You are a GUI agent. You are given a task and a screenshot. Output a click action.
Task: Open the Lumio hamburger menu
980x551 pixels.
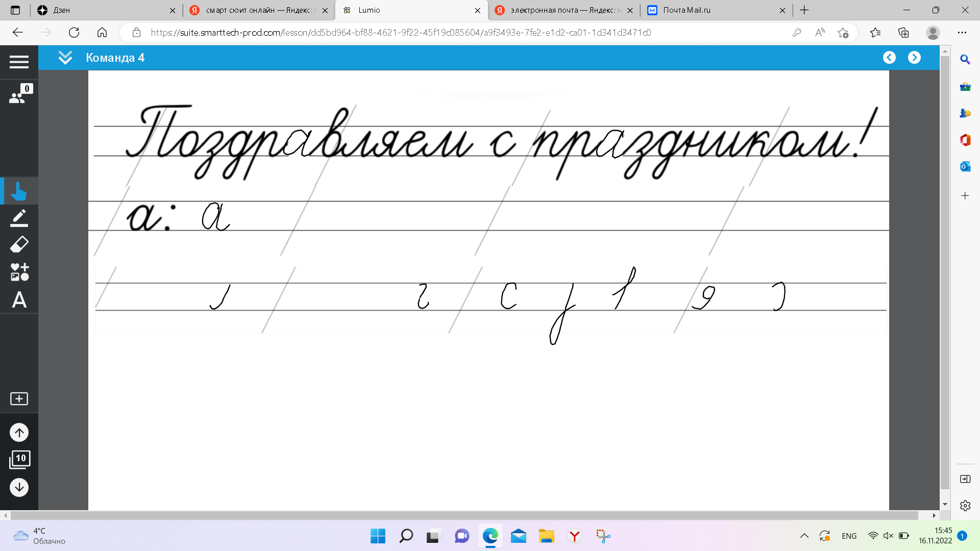pyautogui.click(x=19, y=62)
